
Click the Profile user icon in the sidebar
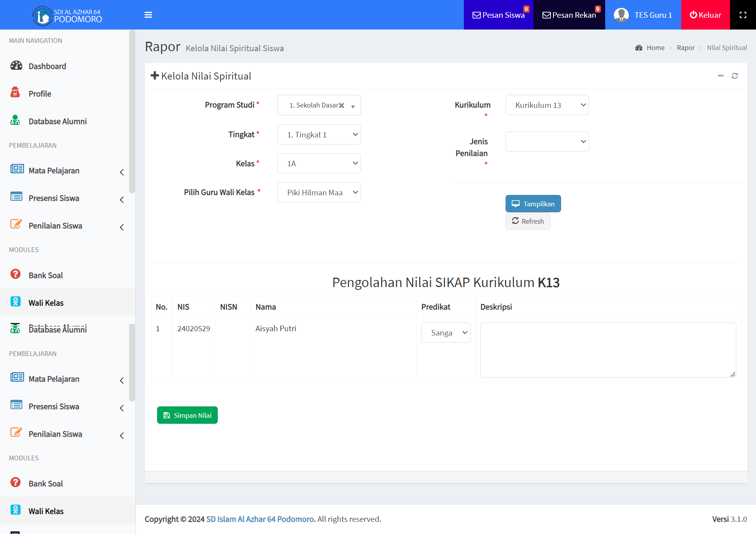click(x=15, y=93)
